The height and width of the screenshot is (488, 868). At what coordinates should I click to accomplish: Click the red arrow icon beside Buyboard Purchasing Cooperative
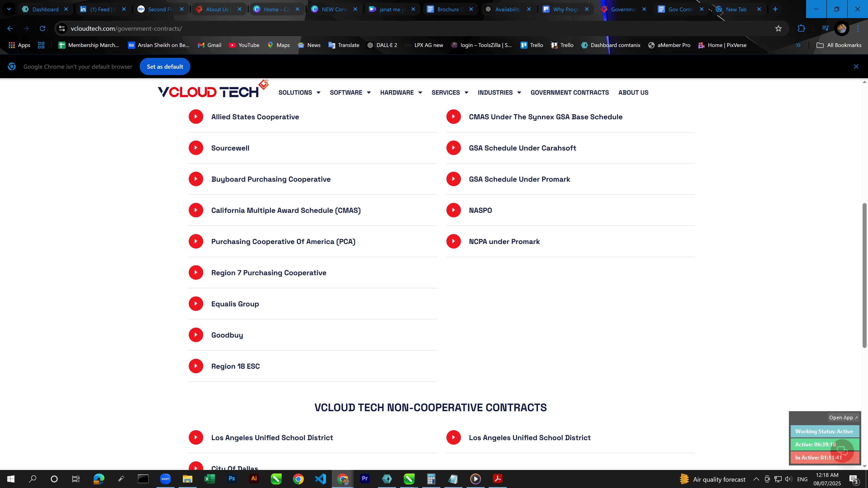(x=196, y=179)
